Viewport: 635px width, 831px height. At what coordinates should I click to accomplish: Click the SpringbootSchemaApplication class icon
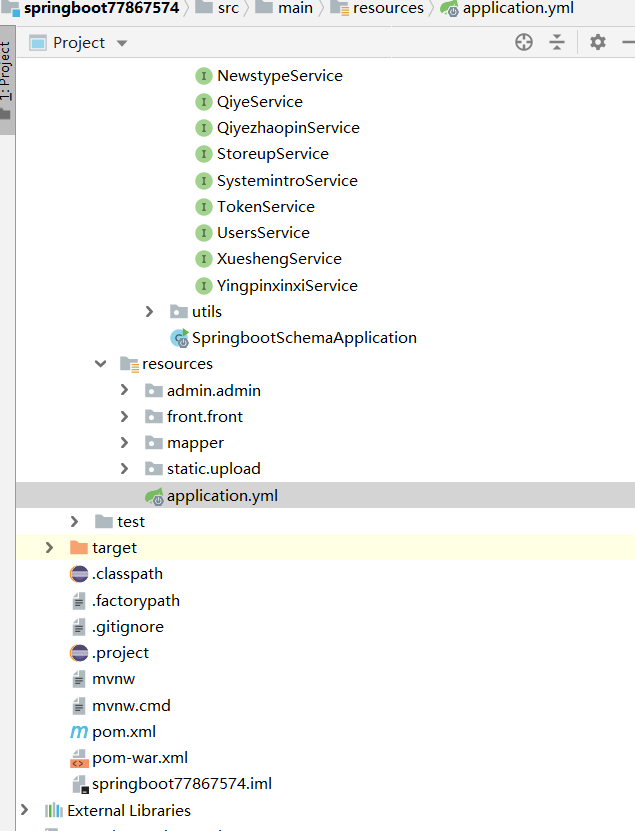tap(179, 338)
